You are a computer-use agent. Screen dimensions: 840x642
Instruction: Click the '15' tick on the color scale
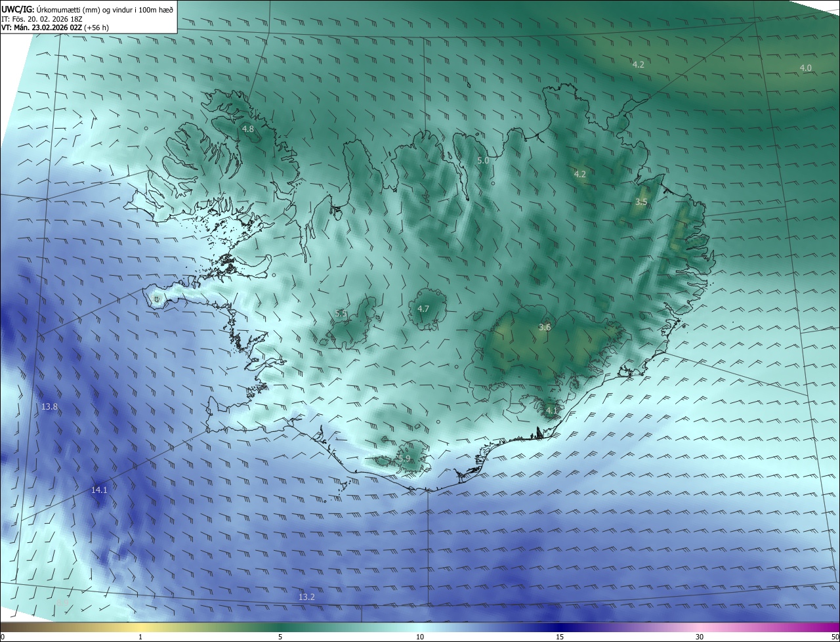tap(560, 637)
